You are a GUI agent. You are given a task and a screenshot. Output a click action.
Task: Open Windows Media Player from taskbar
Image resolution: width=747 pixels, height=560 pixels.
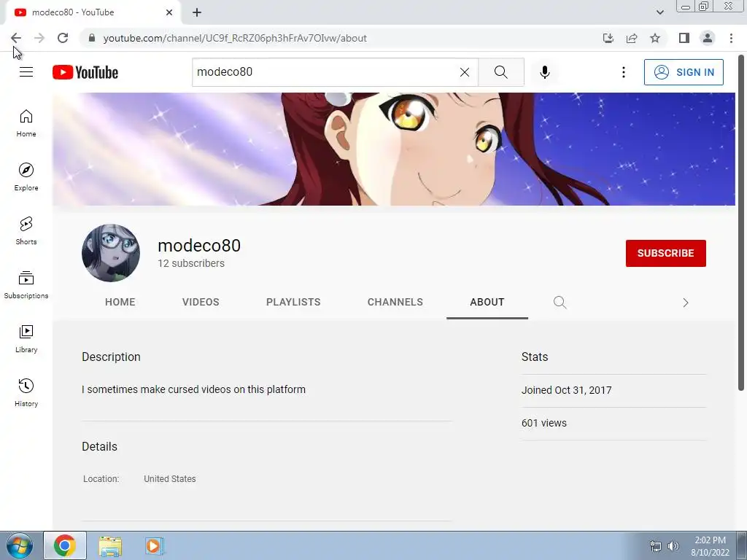[154, 545]
